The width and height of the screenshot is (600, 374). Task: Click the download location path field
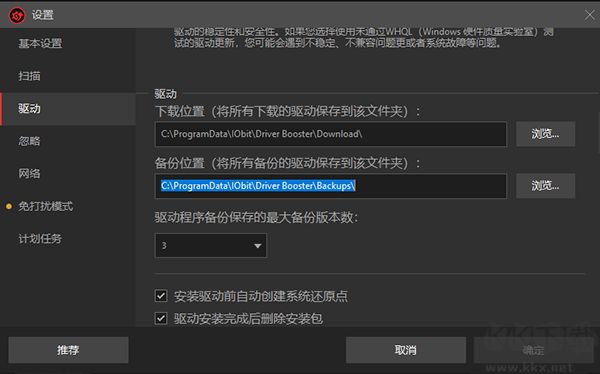coord(331,134)
